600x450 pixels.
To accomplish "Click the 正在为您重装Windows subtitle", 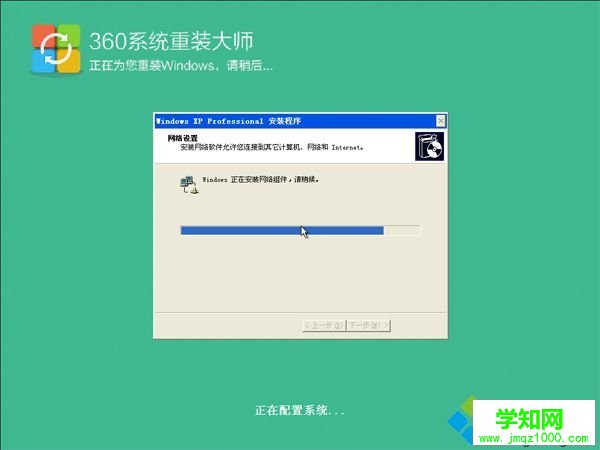I will click(181, 66).
